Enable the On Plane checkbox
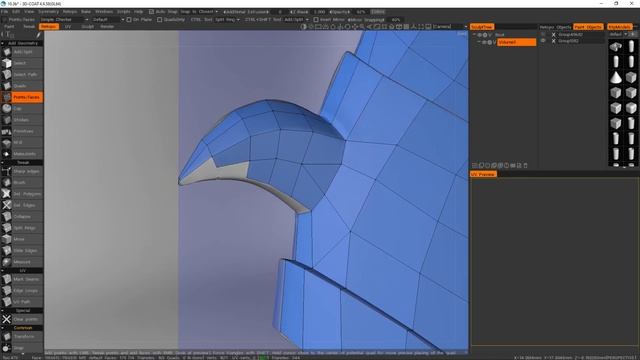Image resolution: width=640 pixels, height=360 pixels. click(x=129, y=20)
